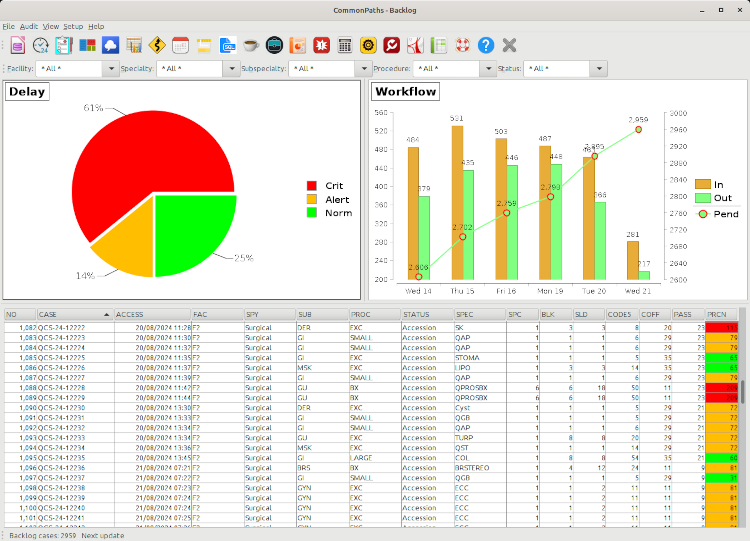Open the Setup menu

pyautogui.click(x=73, y=25)
